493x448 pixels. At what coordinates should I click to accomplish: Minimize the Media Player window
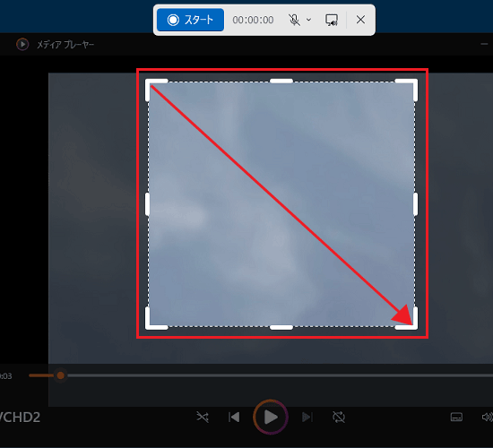484,44
